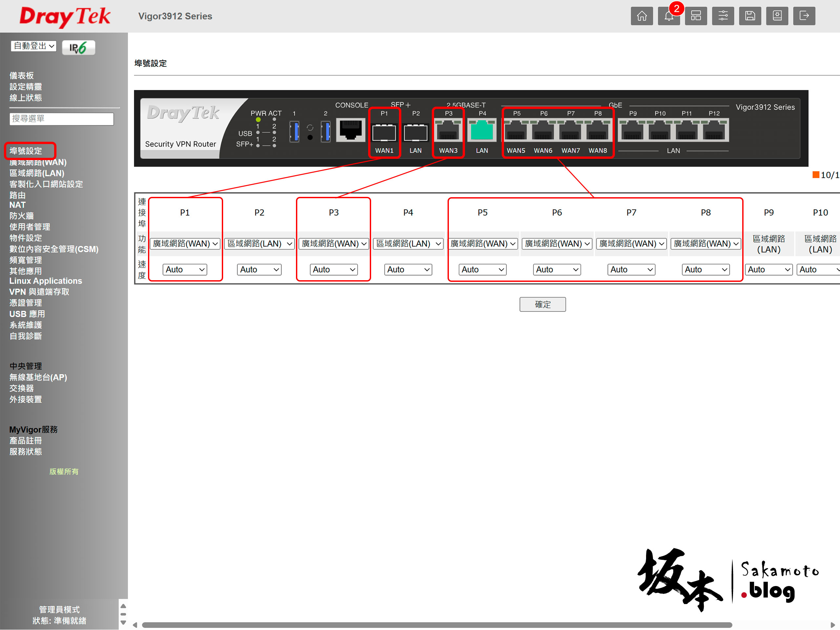Open 客製化入口網站設定 menu
This screenshot has height=630, width=840.
click(x=46, y=184)
